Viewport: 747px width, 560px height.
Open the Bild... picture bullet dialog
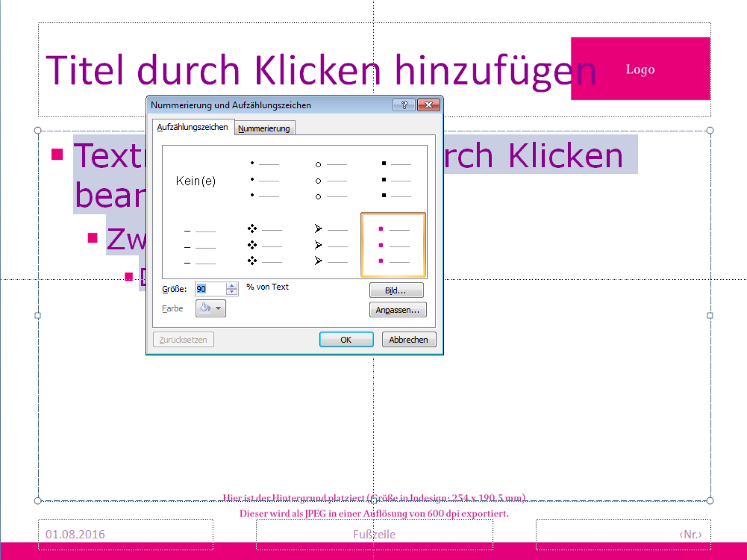396,291
